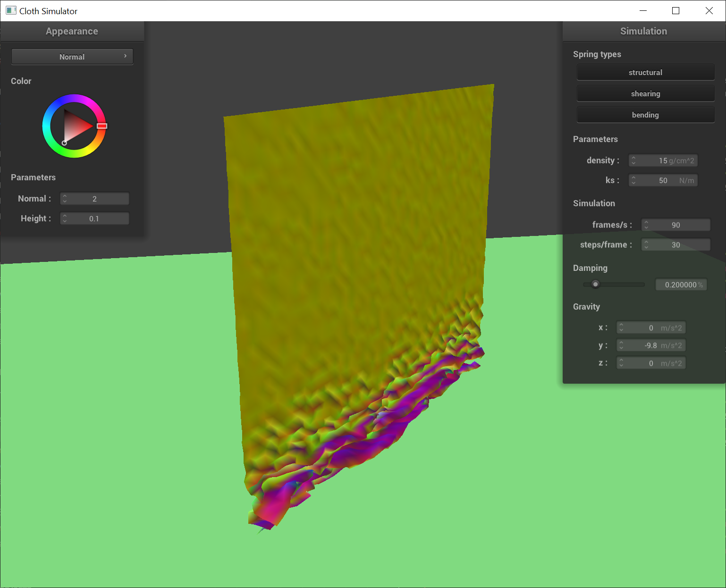Click the Gravity y stepper arrows
Image resolution: width=726 pixels, height=588 pixels.
(621, 345)
